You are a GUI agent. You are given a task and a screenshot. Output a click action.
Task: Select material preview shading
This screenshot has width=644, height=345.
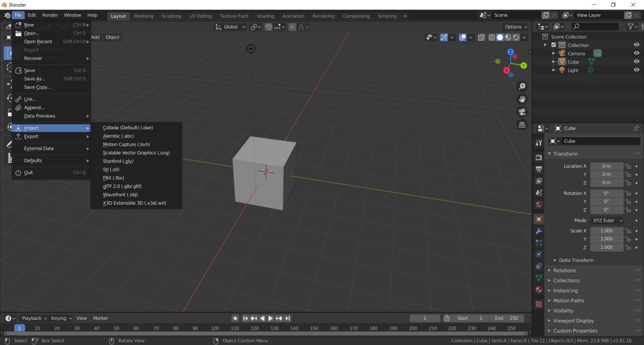508,37
